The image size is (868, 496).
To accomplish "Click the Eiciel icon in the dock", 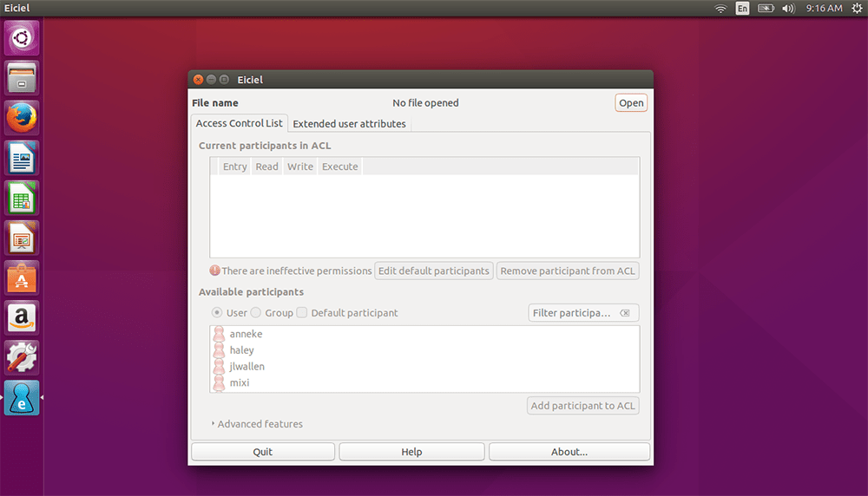I will point(22,397).
